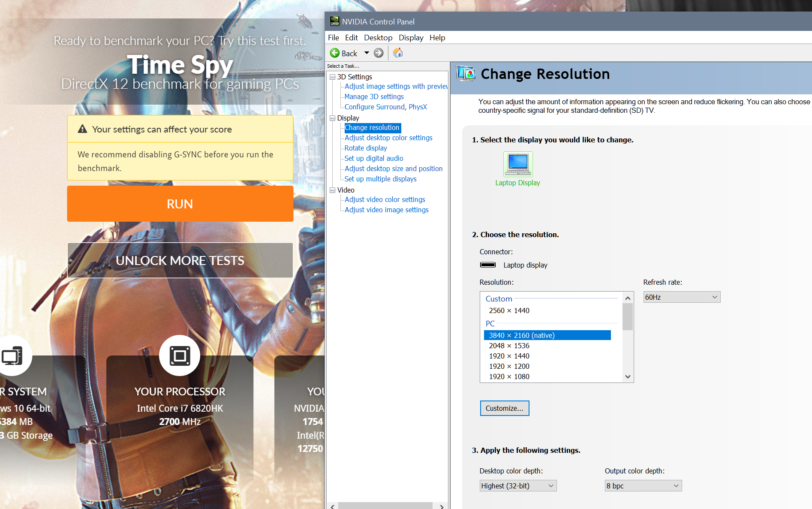
Task: Open the File menu
Action: point(333,37)
